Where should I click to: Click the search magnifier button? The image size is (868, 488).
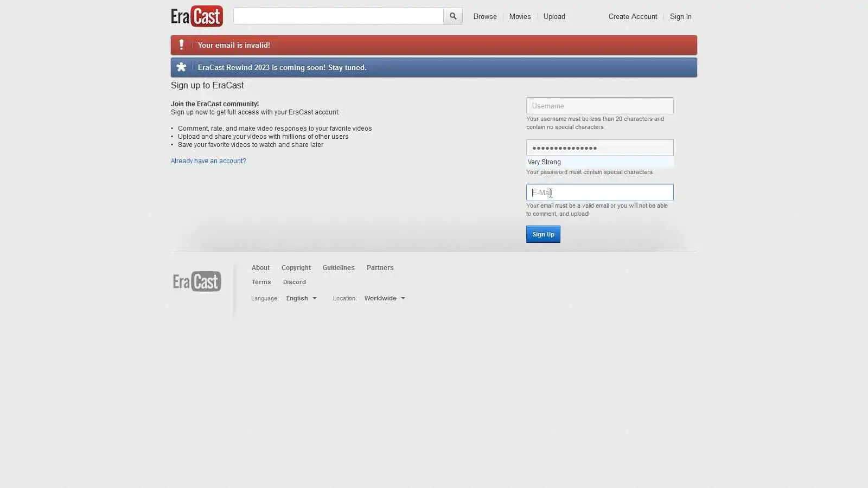click(x=453, y=16)
